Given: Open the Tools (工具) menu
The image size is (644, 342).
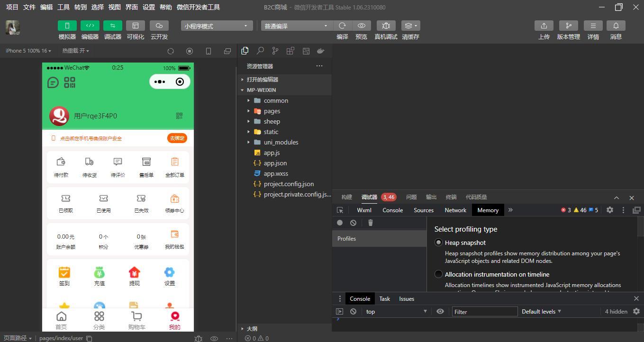Looking at the screenshot, I should point(63,7).
